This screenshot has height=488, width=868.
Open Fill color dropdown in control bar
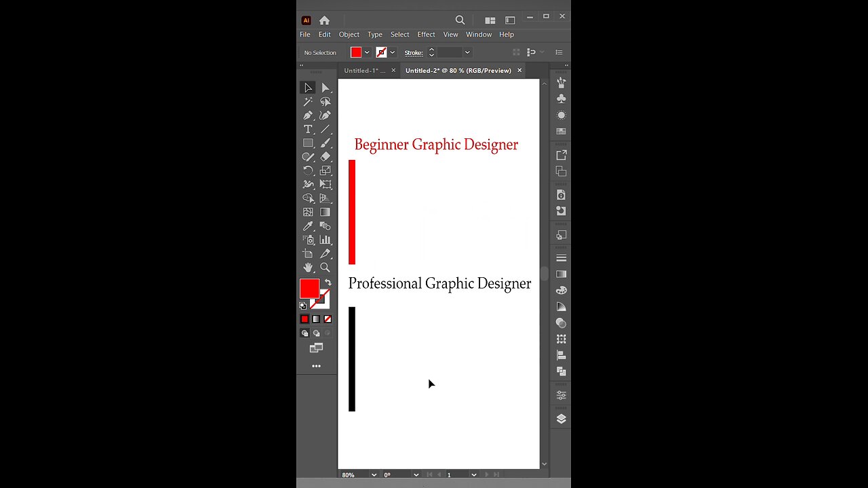point(367,52)
